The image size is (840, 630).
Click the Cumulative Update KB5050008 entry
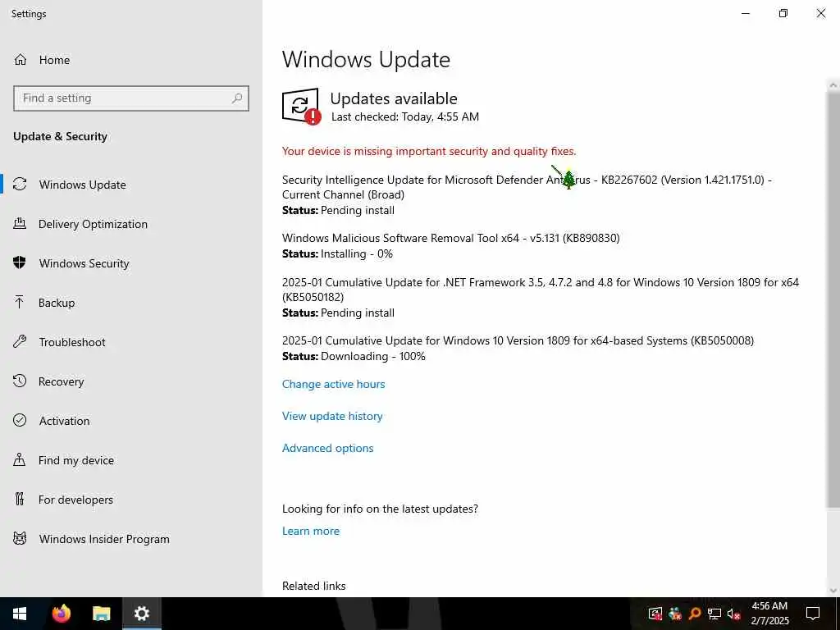tap(518, 340)
